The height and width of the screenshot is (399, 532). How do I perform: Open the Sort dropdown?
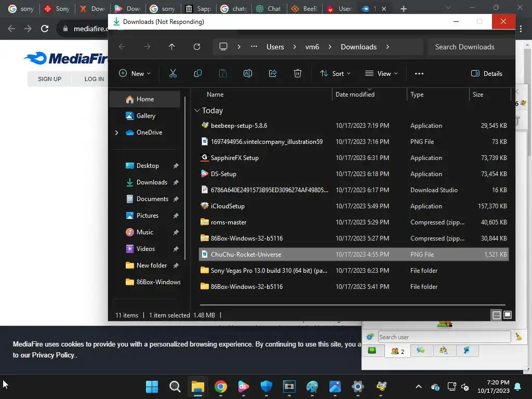(335, 74)
